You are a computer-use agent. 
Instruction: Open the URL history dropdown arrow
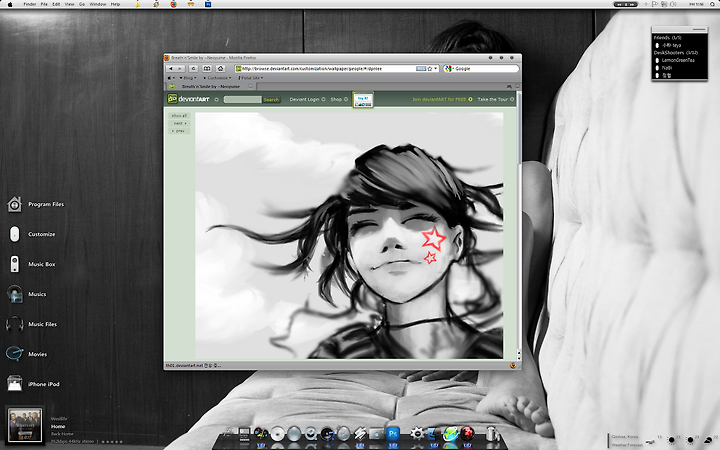tap(436, 68)
